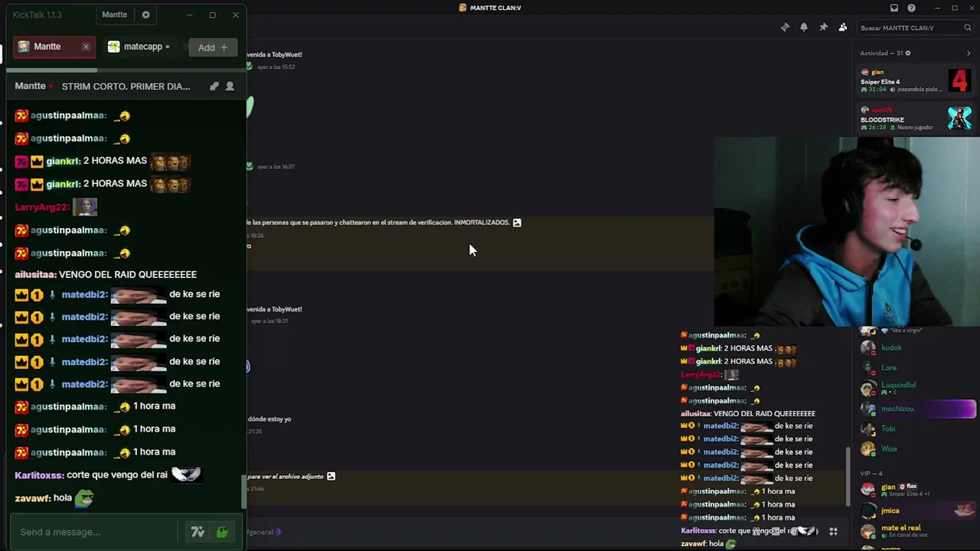Image resolution: width=980 pixels, height=551 pixels.
Task: Open Discord inbox icon
Action: 893,8
